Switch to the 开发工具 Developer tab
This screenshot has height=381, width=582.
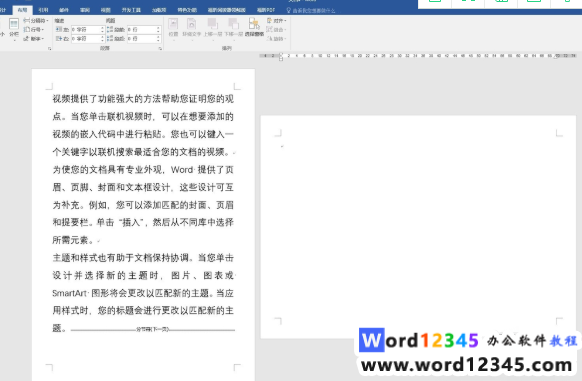click(131, 10)
